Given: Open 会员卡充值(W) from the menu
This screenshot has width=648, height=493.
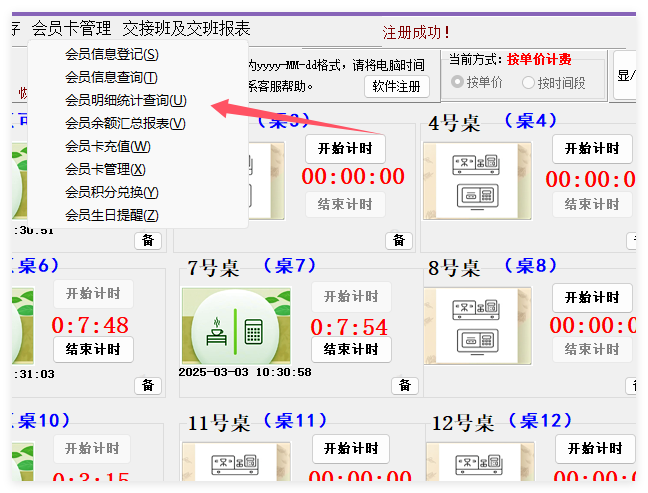Looking at the screenshot, I should (x=108, y=146).
